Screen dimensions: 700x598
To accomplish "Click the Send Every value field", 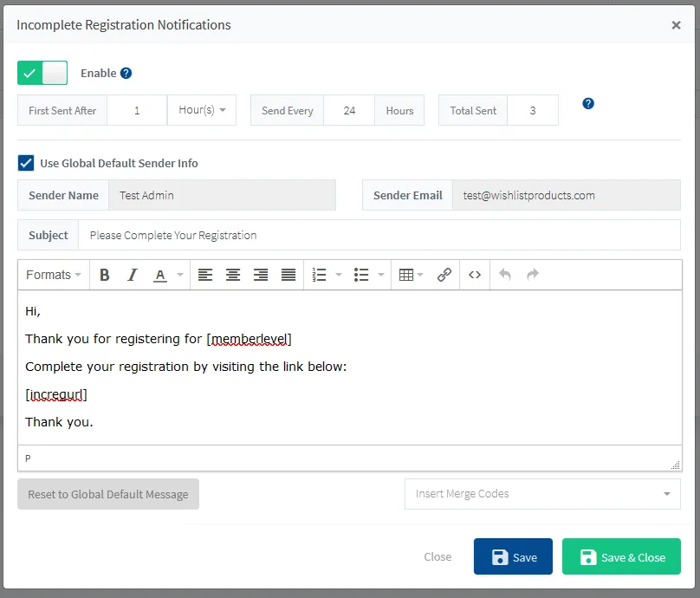I will tap(349, 110).
